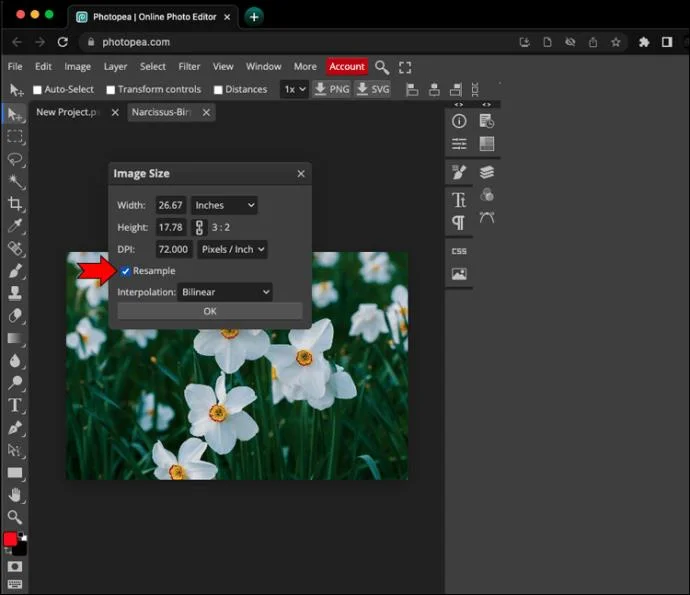The width and height of the screenshot is (690, 595).
Task: Select the Gradient tool
Action: click(15, 338)
